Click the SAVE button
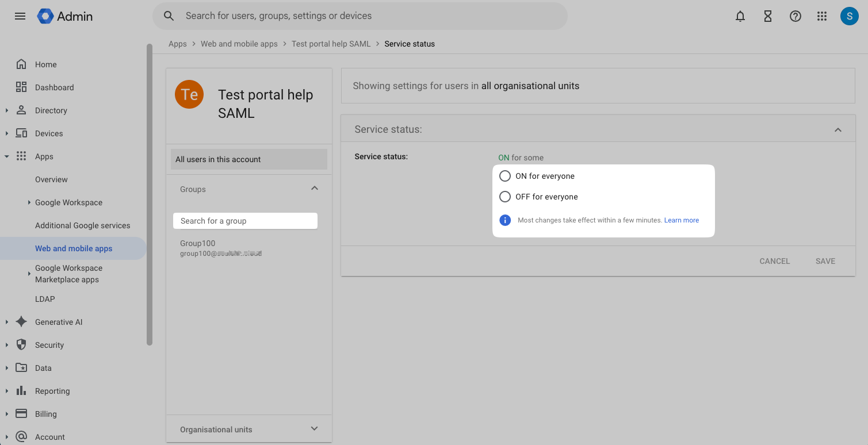This screenshot has height=445, width=868. tap(825, 261)
